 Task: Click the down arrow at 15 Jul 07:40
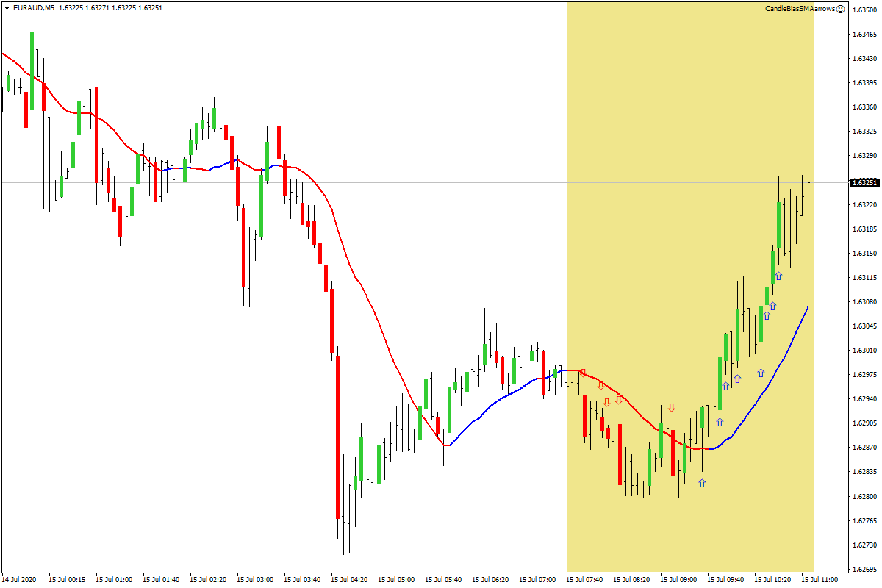coord(584,373)
